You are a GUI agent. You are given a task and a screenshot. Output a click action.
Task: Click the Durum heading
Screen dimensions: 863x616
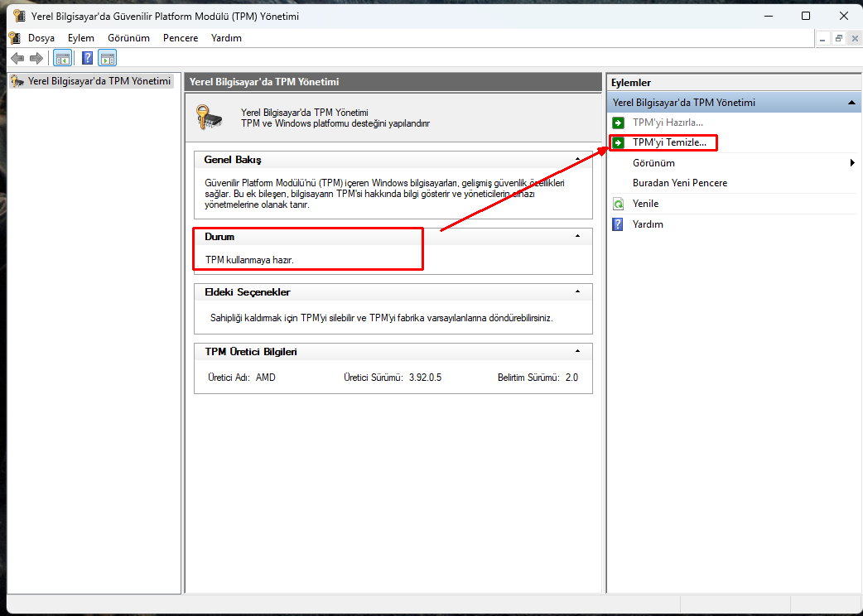point(219,237)
